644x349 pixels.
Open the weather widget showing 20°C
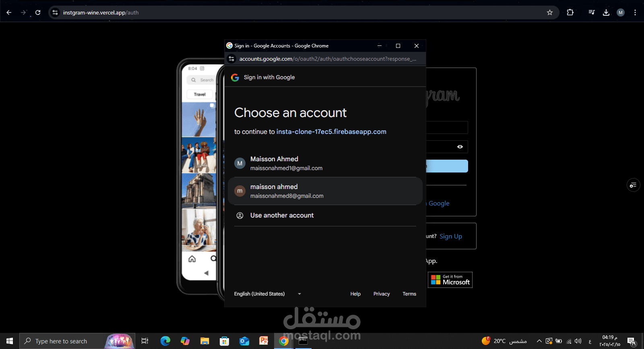504,341
